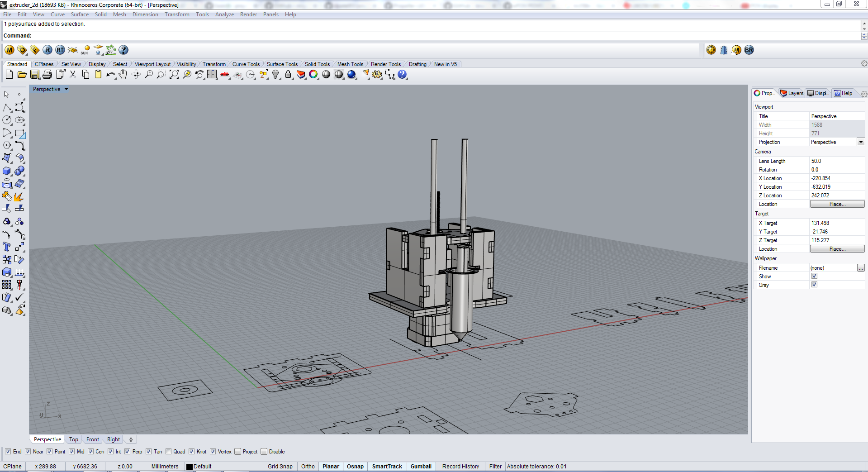Click the New file icon

coord(9,75)
